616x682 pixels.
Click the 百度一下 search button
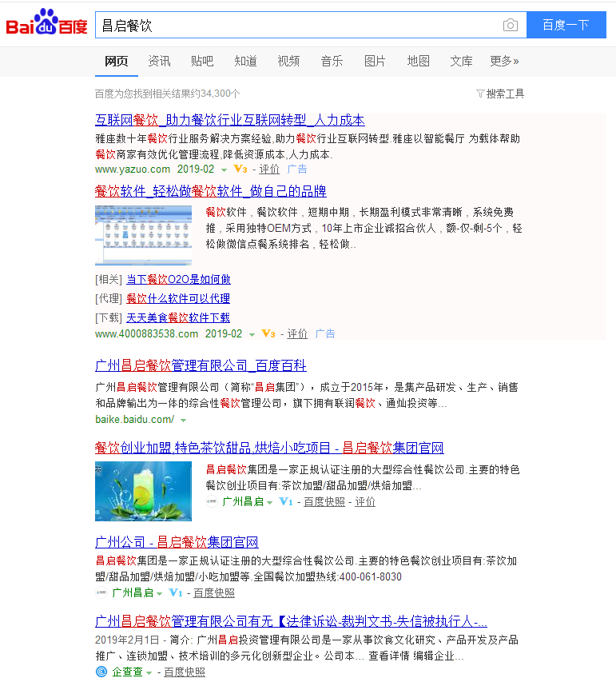point(566,25)
